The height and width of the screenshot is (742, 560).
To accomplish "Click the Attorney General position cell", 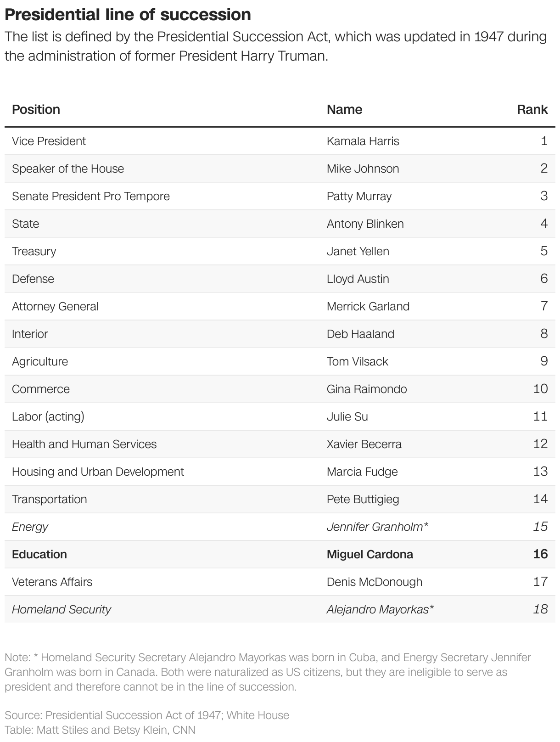I will pos(55,306).
